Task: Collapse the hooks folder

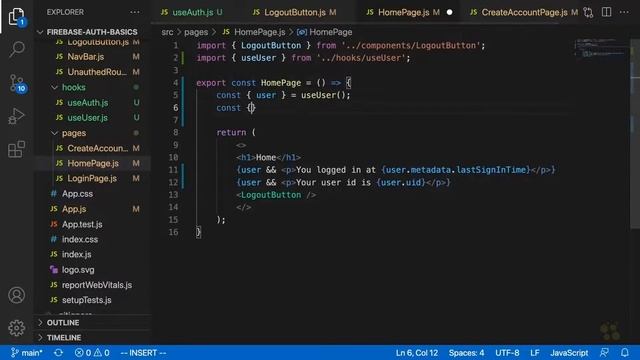Action: point(73,87)
